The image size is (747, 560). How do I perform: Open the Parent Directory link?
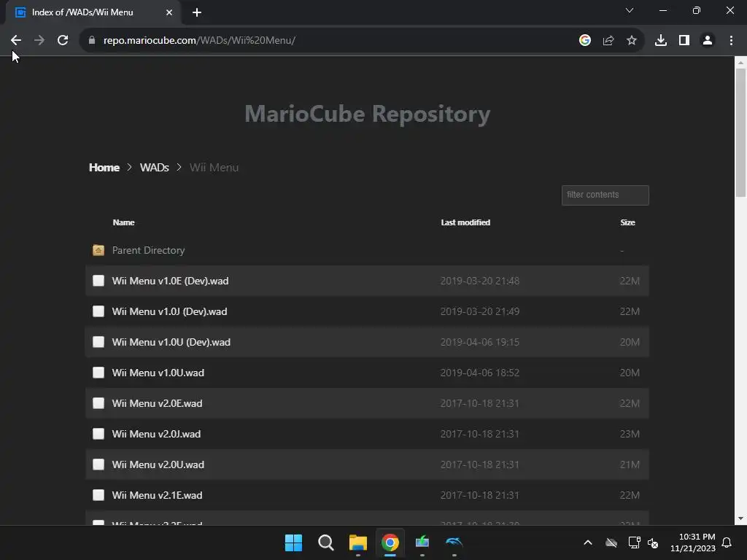click(x=148, y=251)
